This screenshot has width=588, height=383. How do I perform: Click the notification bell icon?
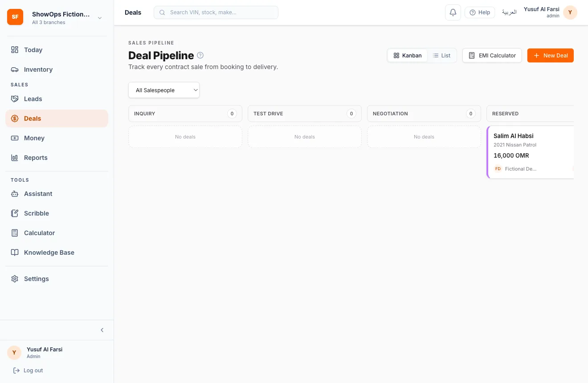(x=453, y=12)
